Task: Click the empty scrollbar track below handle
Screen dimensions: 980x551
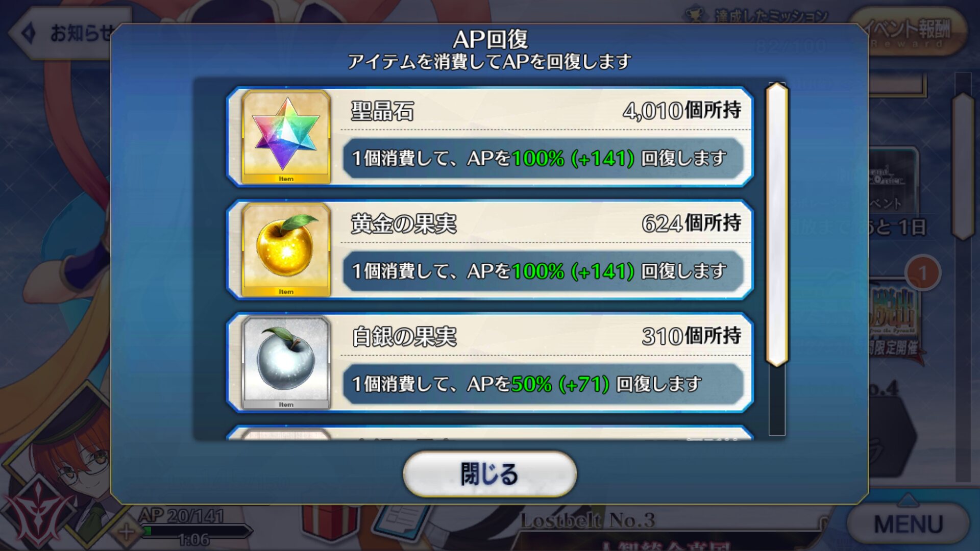Action: click(777, 402)
